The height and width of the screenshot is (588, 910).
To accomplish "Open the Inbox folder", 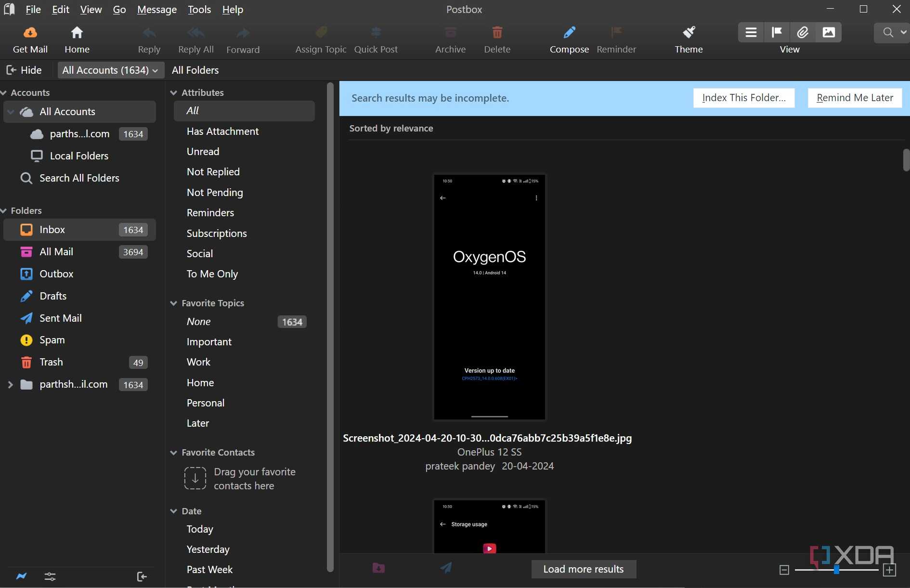I will coord(79,230).
